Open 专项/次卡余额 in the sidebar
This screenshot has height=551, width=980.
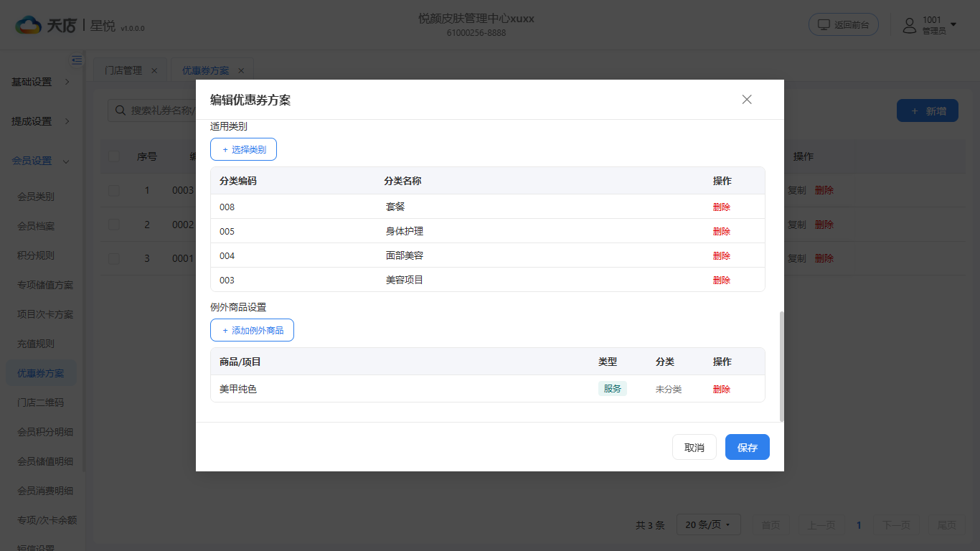coord(47,520)
